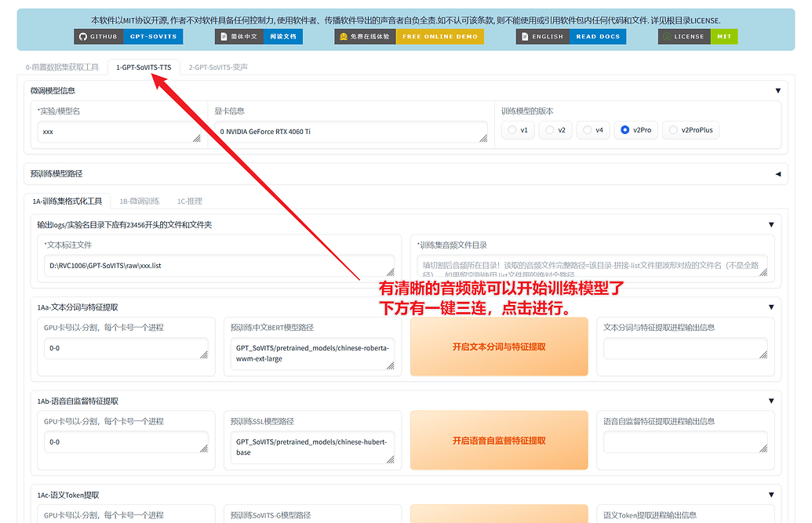Switch to the 1B-微调训练 tab

point(139,202)
